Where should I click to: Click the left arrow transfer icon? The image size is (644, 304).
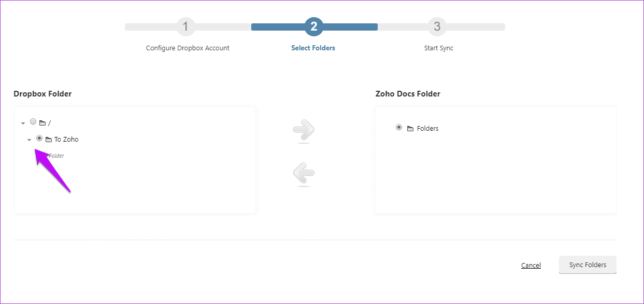coord(304,174)
